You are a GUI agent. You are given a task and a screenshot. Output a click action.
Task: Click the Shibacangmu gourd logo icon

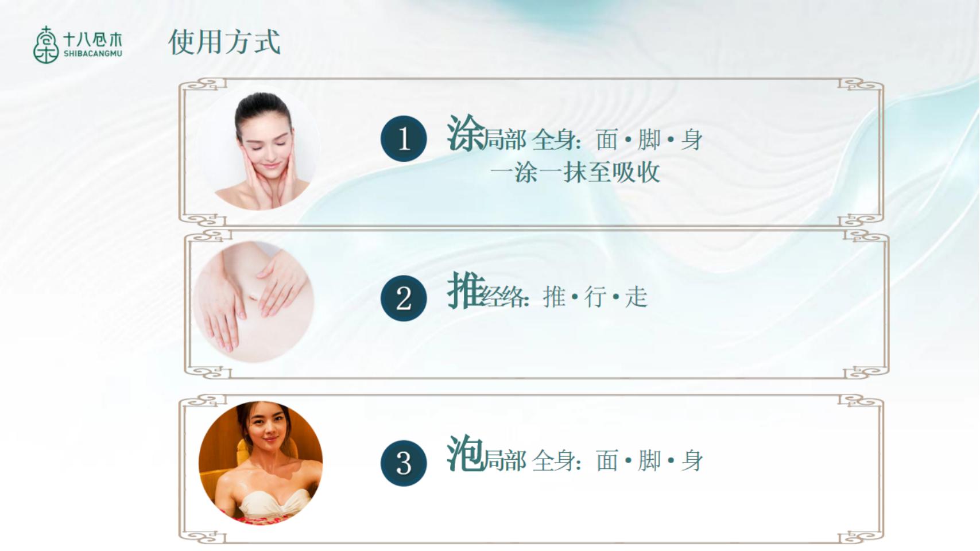click(x=46, y=44)
